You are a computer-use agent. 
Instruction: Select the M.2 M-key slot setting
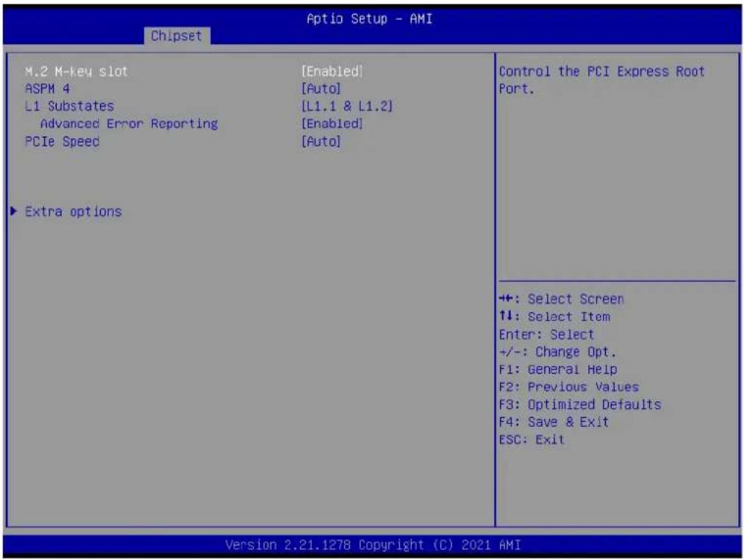point(76,71)
